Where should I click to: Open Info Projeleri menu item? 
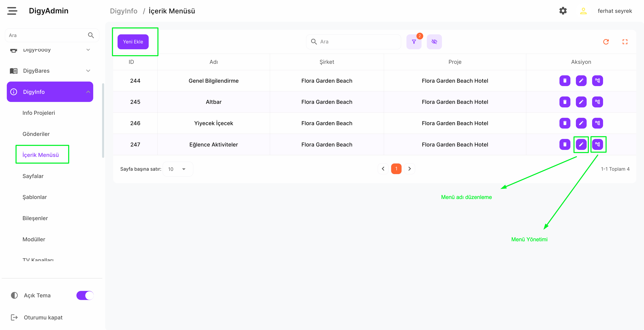(39, 113)
